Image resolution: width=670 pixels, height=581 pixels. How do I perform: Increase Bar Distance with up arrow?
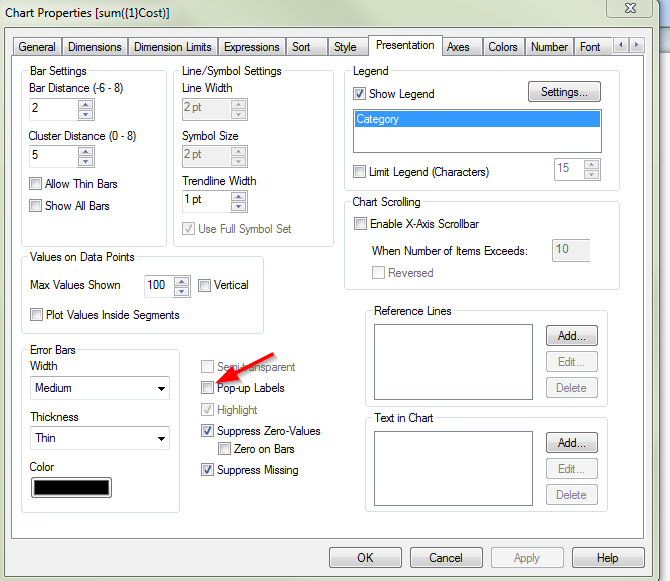click(86, 105)
